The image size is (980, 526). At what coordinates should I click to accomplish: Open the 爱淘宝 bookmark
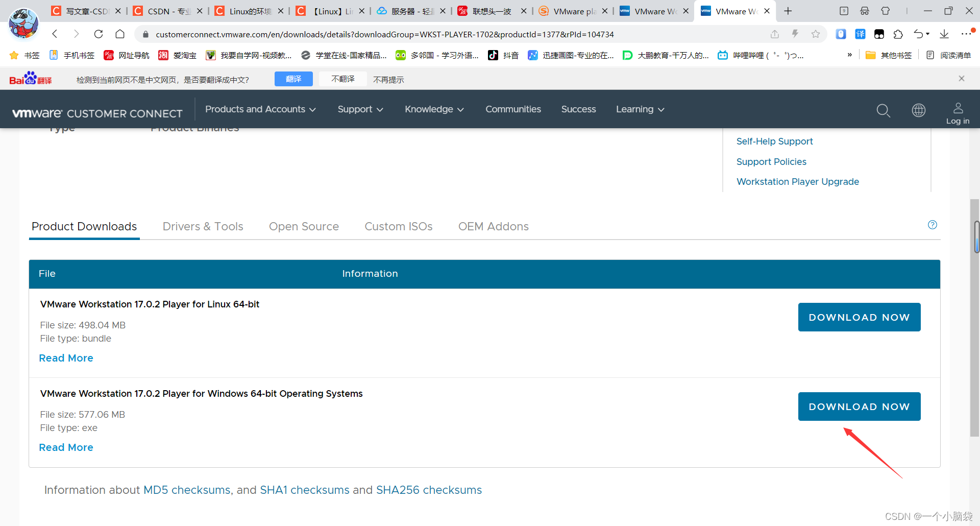pyautogui.click(x=178, y=55)
